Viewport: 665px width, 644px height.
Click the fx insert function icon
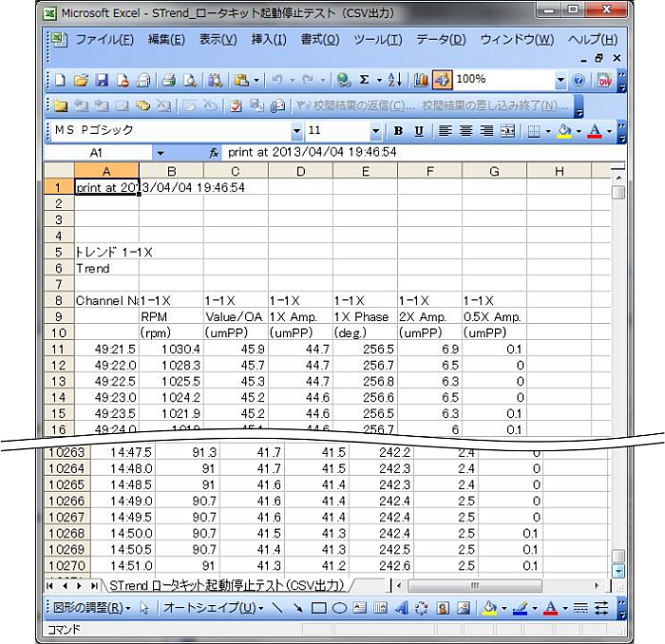[x=214, y=153]
